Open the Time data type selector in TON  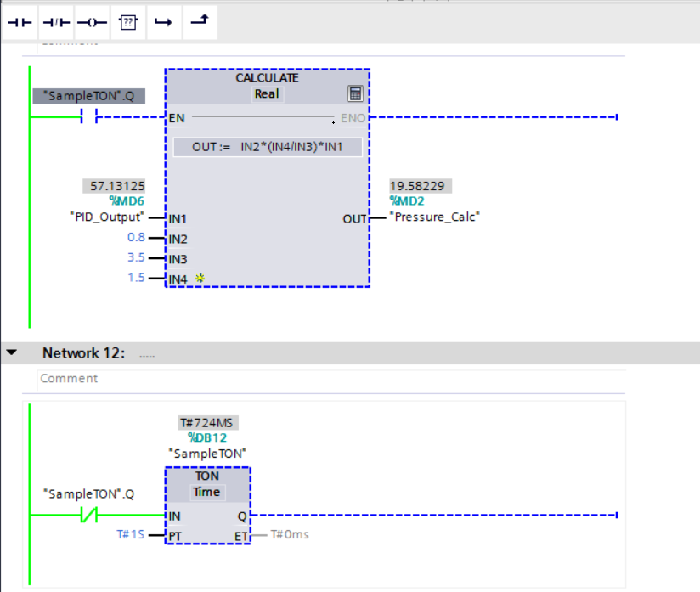206,492
